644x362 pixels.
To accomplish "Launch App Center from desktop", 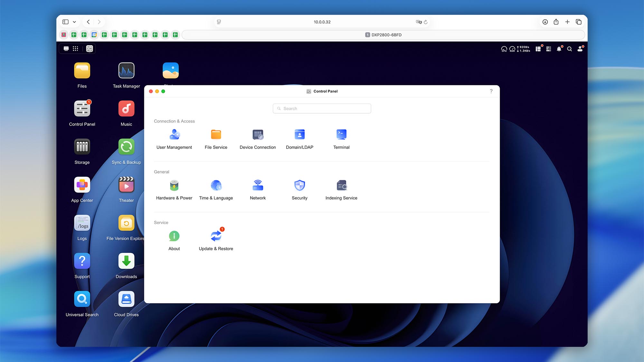I will 82,185.
